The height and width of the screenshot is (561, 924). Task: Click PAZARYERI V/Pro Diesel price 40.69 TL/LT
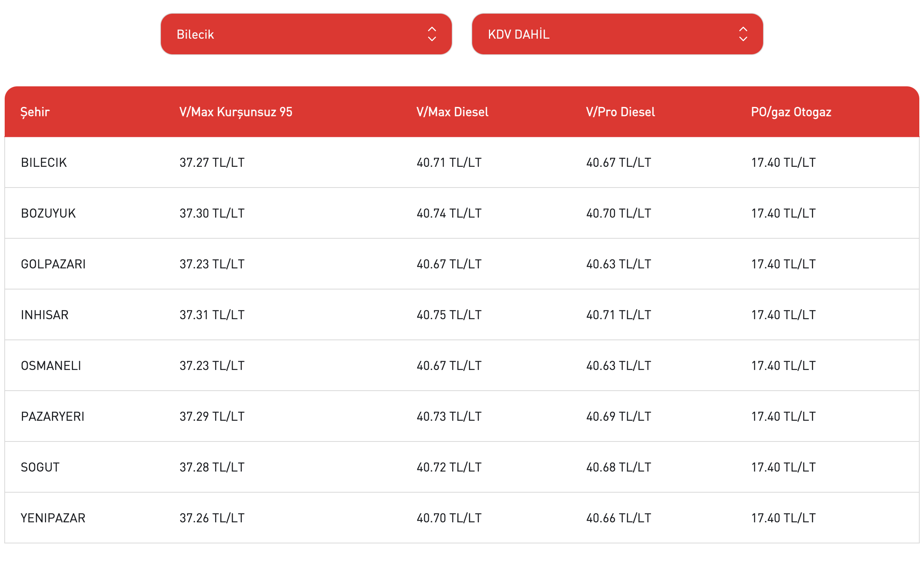(619, 416)
